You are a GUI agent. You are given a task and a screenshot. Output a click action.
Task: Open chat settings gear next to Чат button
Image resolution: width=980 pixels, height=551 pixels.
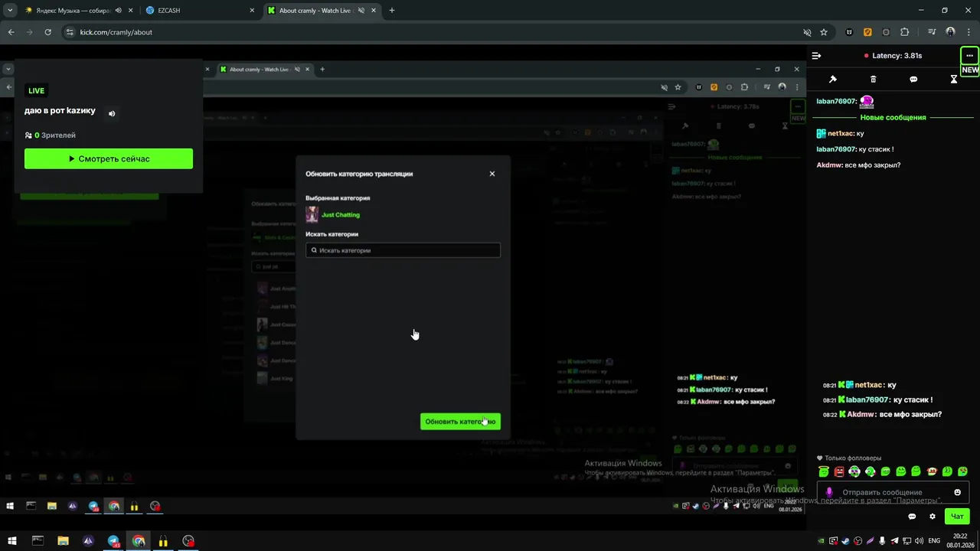click(x=933, y=517)
